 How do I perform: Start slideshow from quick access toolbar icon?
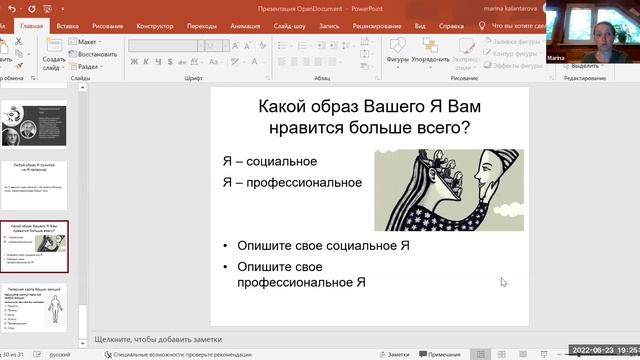[x=47, y=9]
